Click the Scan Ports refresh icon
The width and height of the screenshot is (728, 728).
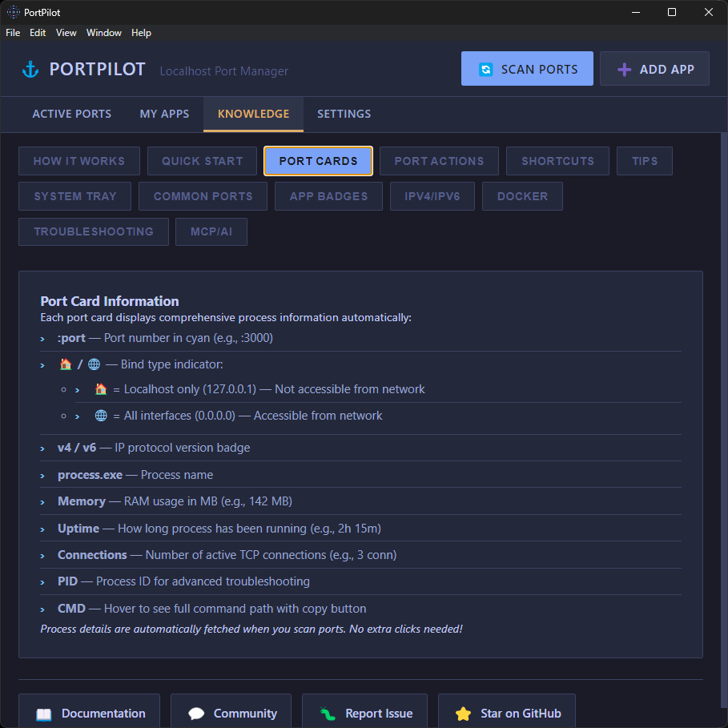click(485, 70)
